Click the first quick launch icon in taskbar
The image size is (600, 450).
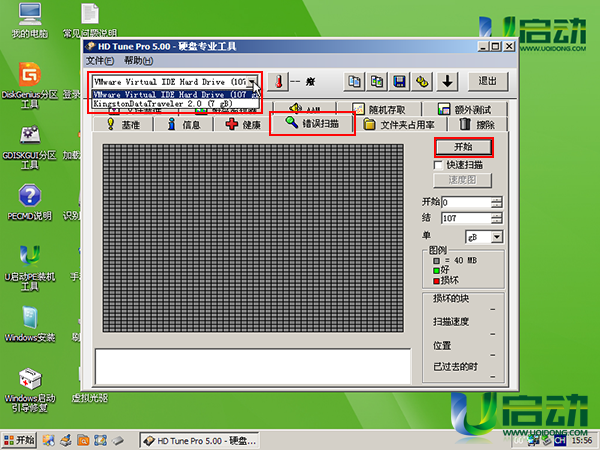coord(49,440)
